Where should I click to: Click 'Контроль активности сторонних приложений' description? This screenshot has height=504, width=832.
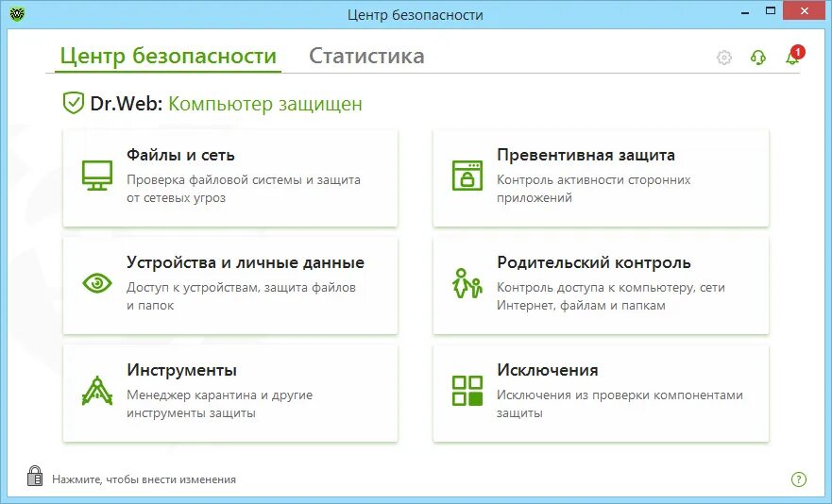(594, 189)
